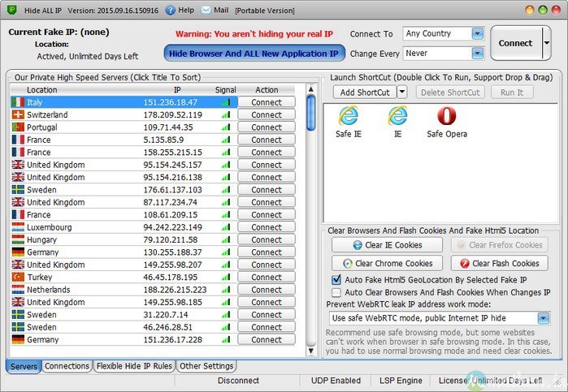The height and width of the screenshot is (392, 568).
Task: Expand the Add ShortCut dropdown arrow
Action: coord(402,92)
